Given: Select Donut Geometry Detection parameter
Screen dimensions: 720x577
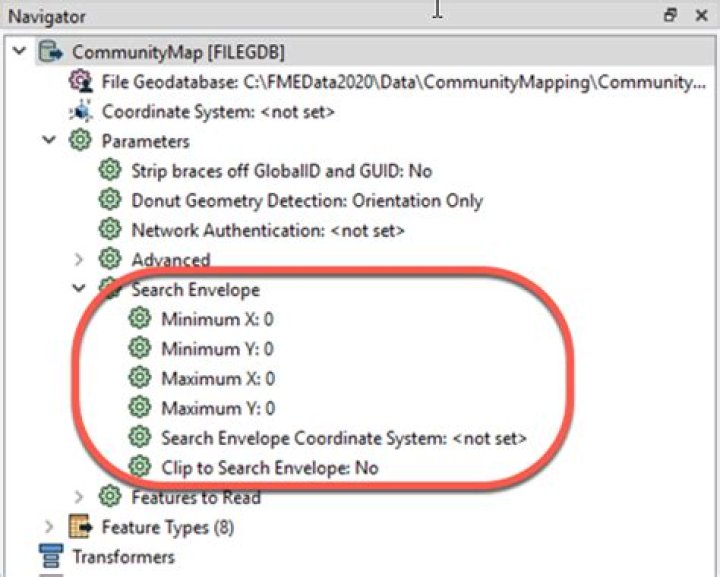Looking at the screenshot, I should 306,201.
